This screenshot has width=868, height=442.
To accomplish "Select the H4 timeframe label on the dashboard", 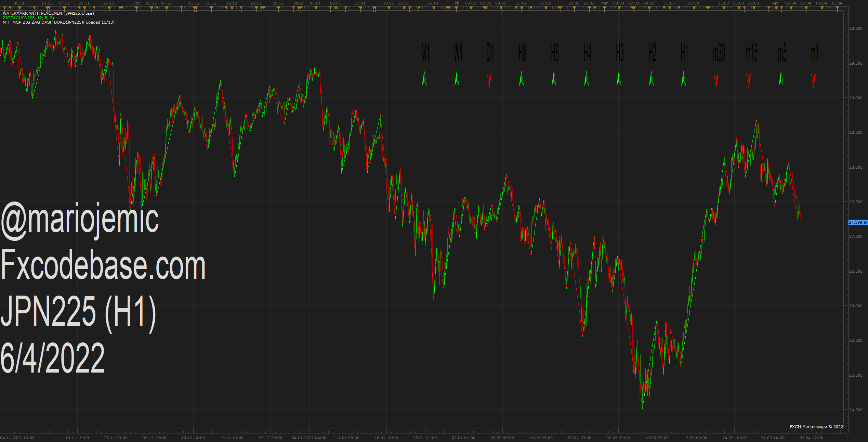I will 587,53.
